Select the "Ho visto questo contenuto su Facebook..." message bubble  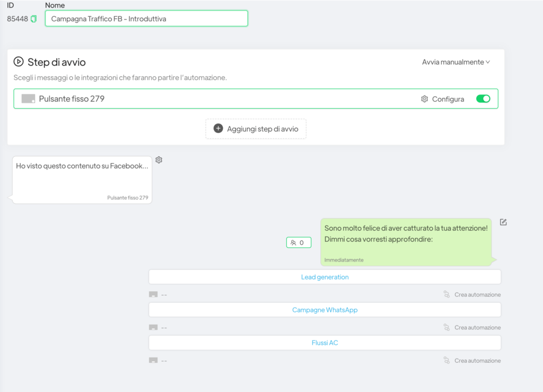click(x=82, y=180)
